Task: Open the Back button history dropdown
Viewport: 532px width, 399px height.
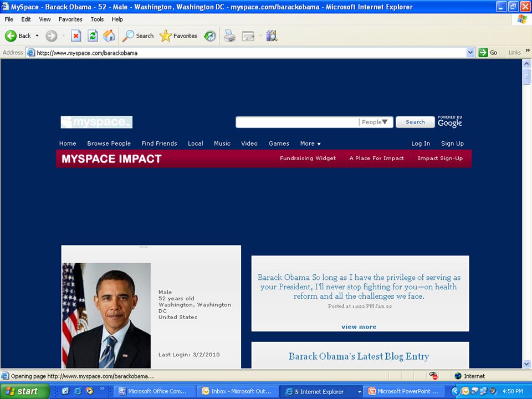Action: pos(37,35)
